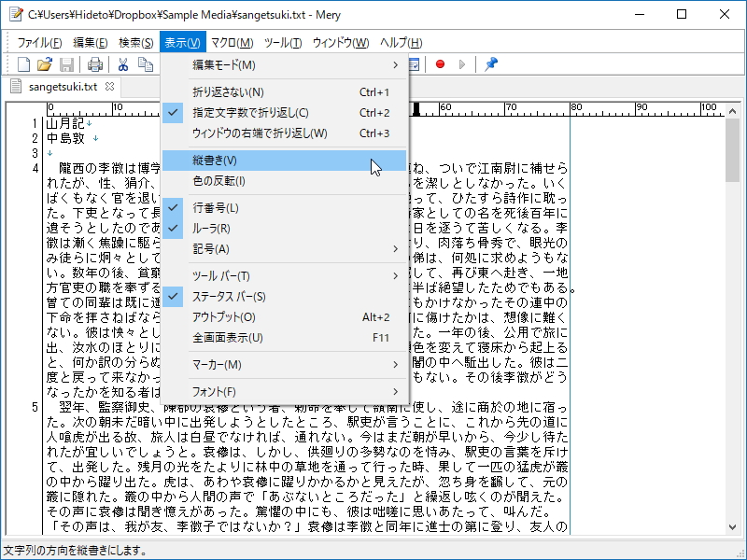Close the open 表示(V) menu
The height and width of the screenshot is (560, 747).
pyautogui.click(x=182, y=42)
